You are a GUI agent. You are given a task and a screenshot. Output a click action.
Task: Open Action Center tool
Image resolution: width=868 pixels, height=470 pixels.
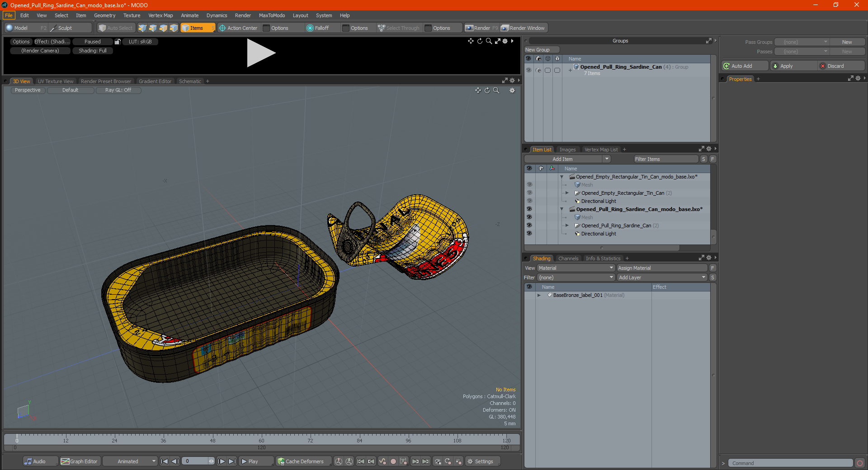coord(238,28)
